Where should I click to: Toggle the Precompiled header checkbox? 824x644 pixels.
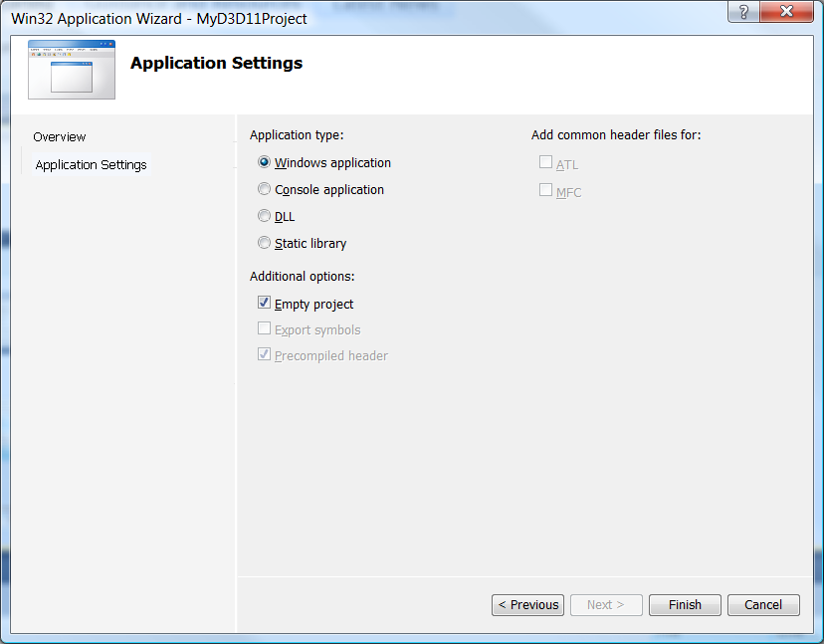coord(265,355)
